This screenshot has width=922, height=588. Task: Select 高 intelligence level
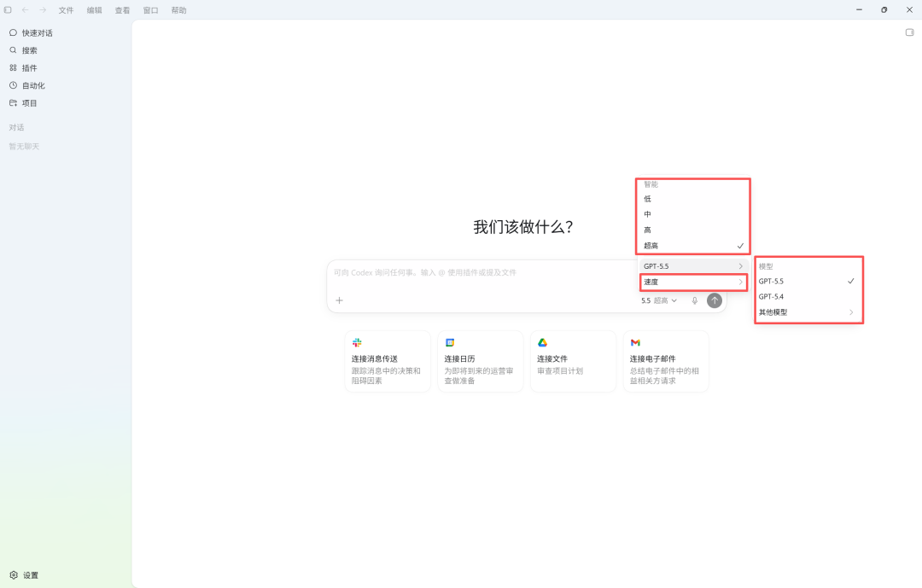click(693, 230)
